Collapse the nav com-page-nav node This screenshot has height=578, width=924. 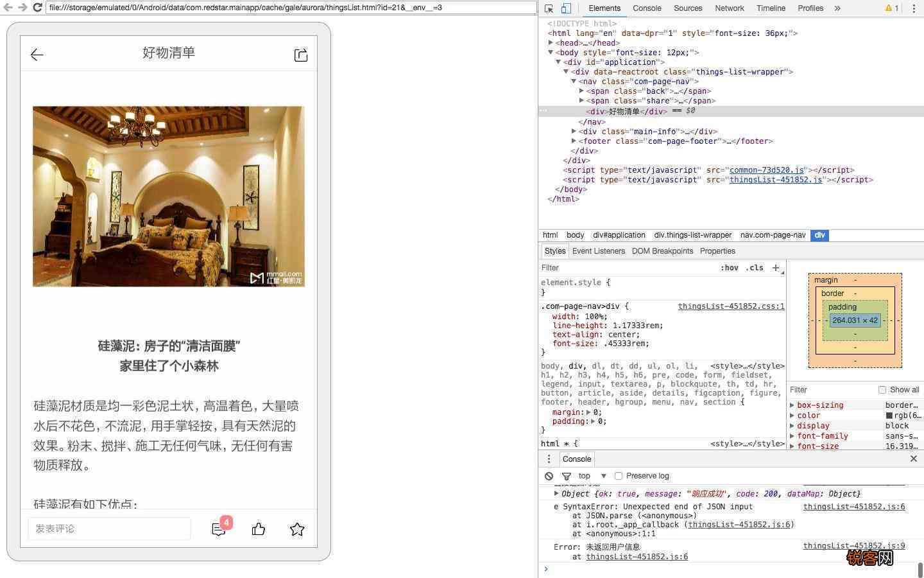574,82
